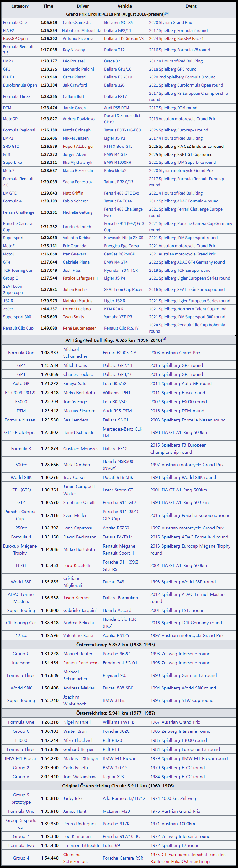Open the Andrea Dovizioso link
The image size is (238, 868).
point(79,119)
